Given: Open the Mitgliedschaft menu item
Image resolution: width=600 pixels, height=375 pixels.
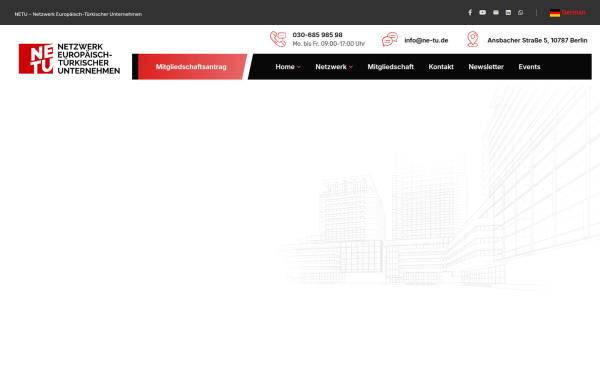Looking at the screenshot, I should 390,67.
